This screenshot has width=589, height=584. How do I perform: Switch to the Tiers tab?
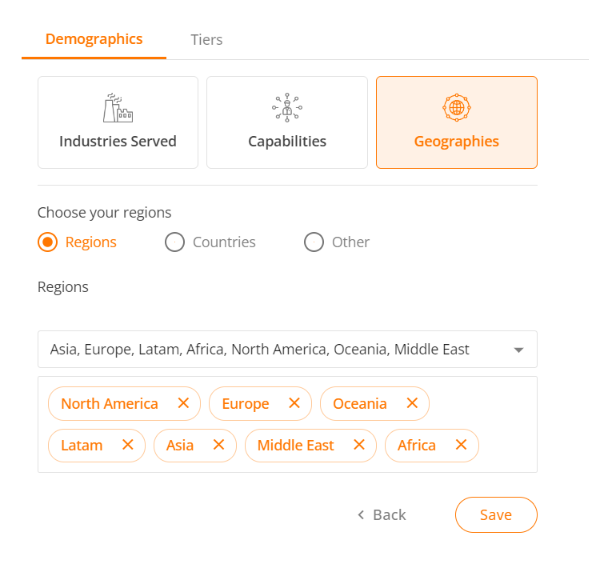[207, 40]
